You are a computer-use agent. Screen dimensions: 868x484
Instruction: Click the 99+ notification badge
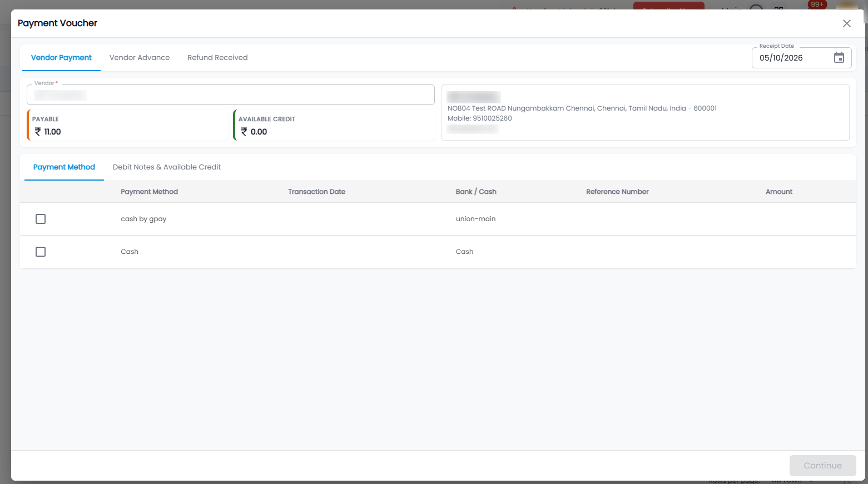[x=817, y=4]
